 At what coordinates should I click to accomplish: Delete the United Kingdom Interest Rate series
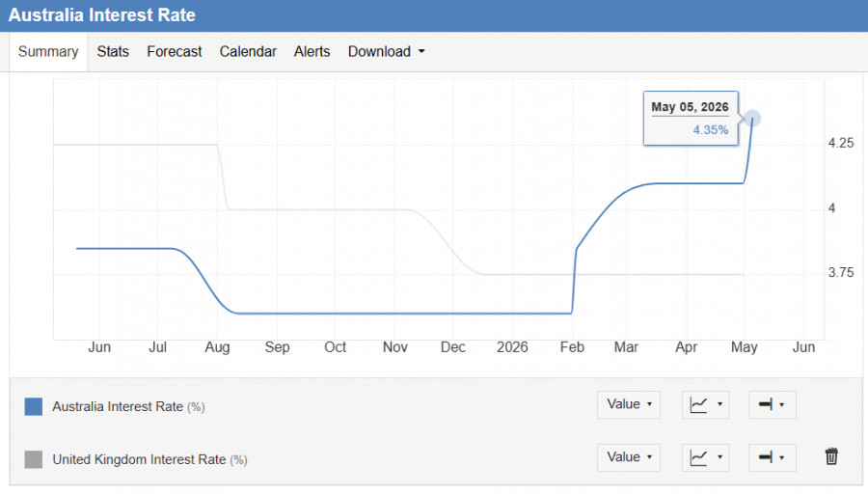831,457
